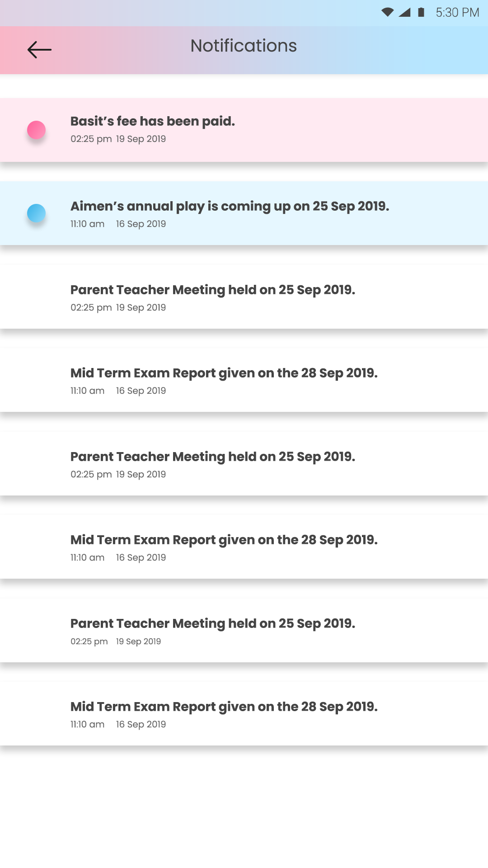Tap the Wi-Fi status icon
This screenshot has width=488, height=868.
tap(387, 12)
